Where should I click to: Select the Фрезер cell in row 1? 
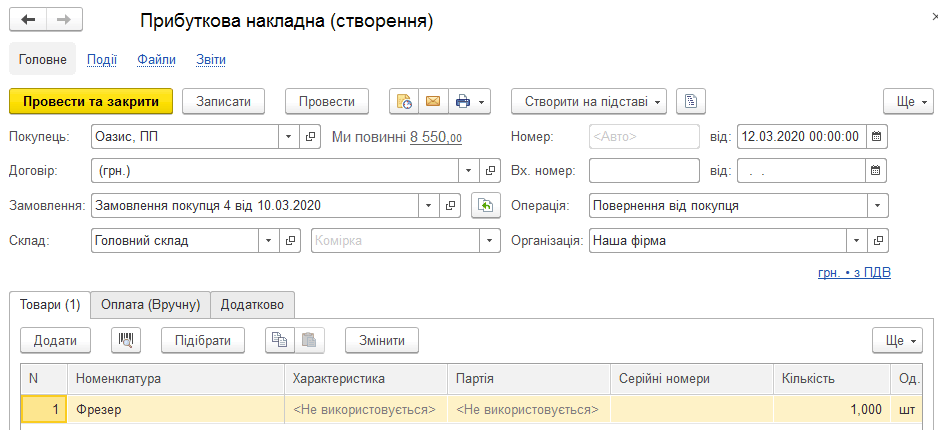[176, 410]
